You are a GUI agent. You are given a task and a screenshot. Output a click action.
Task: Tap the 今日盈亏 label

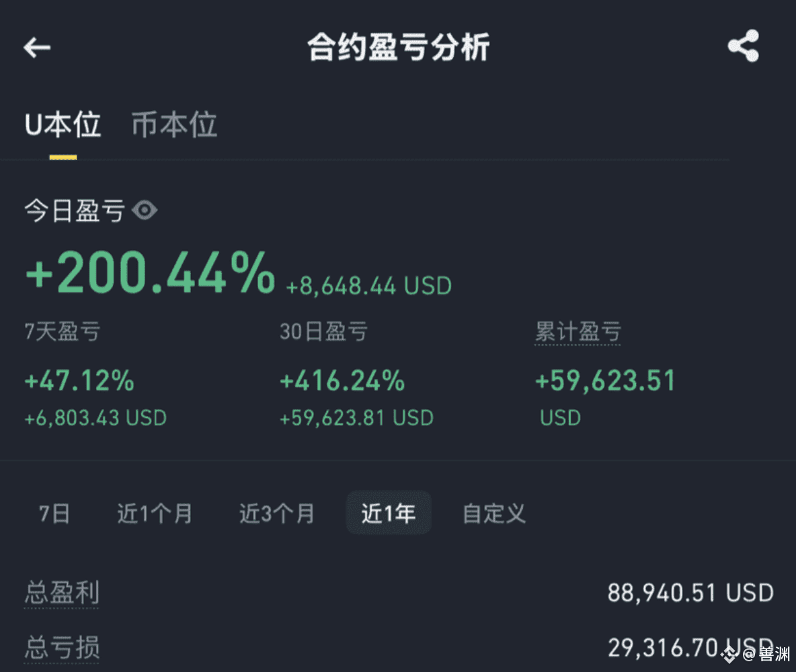pos(75,211)
